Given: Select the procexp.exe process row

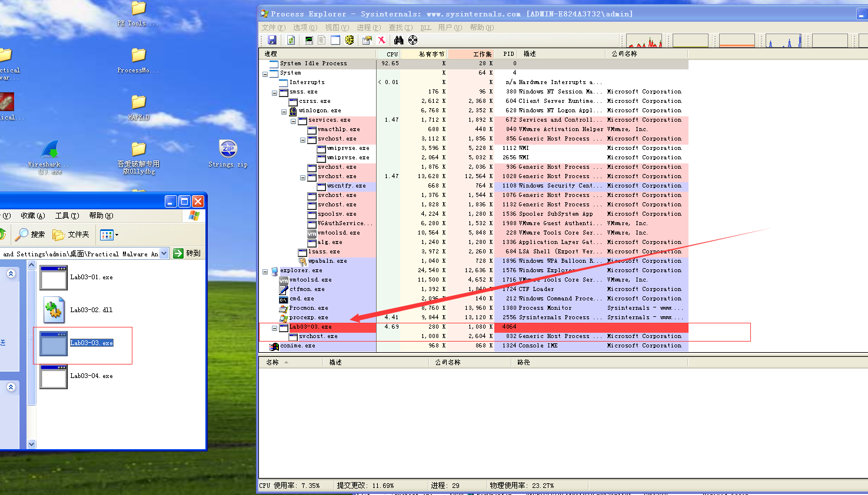Looking at the screenshot, I should [x=474, y=317].
